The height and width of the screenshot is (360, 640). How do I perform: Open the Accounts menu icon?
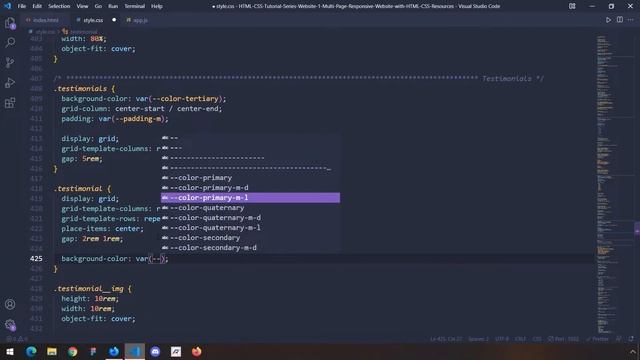coord(10,304)
